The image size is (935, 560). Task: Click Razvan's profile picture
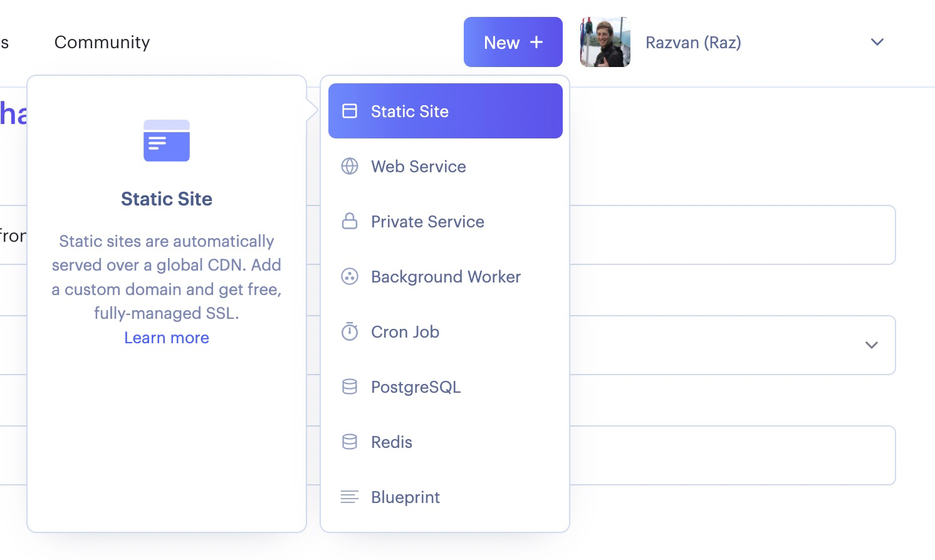click(x=605, y=42)
